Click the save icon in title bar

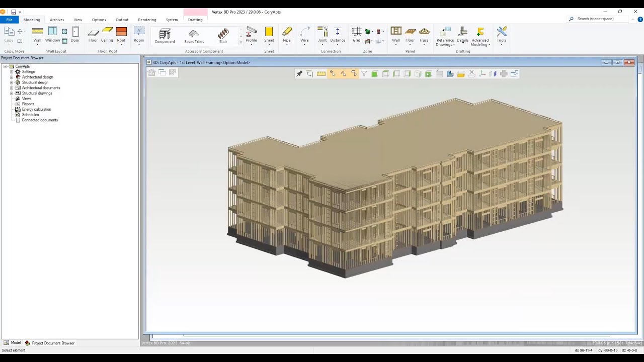click(x=14, y=12)
